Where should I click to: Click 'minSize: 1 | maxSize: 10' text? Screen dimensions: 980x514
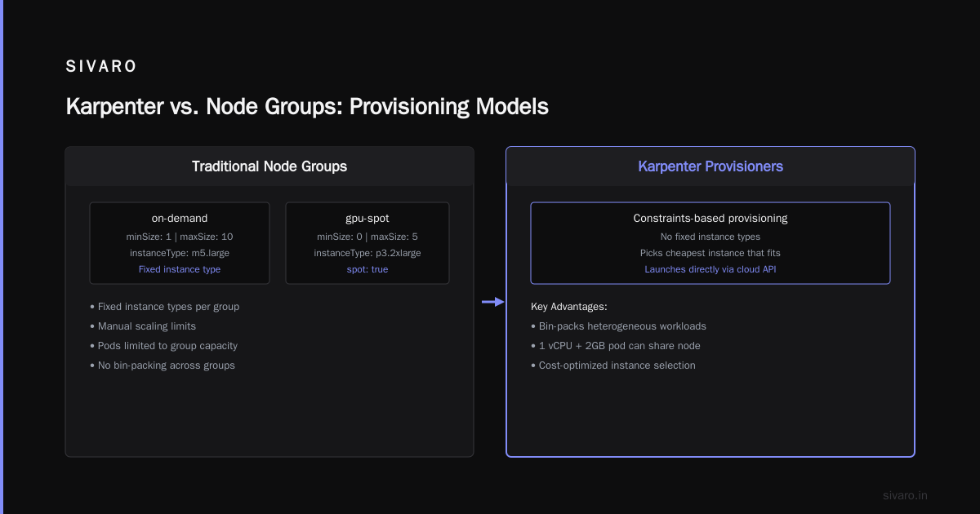pyautogui.click(x=180, y=237)
